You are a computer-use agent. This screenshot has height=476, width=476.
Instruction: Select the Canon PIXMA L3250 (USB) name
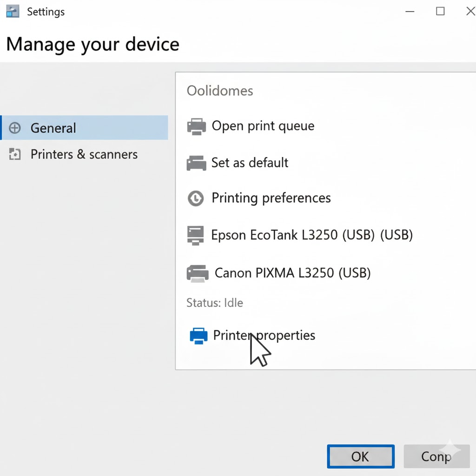click(292, 273)
